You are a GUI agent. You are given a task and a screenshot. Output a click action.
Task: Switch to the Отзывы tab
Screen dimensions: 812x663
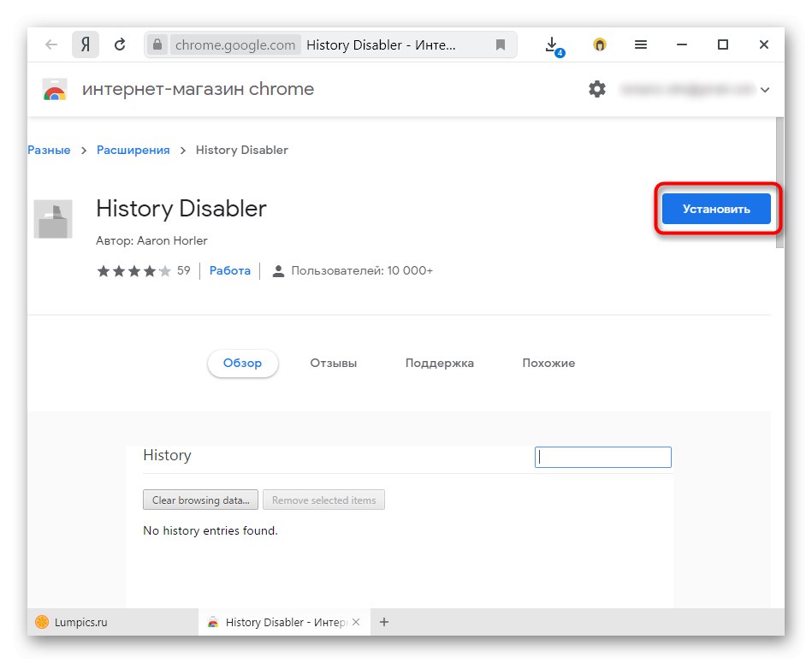(x=333, y=363)
